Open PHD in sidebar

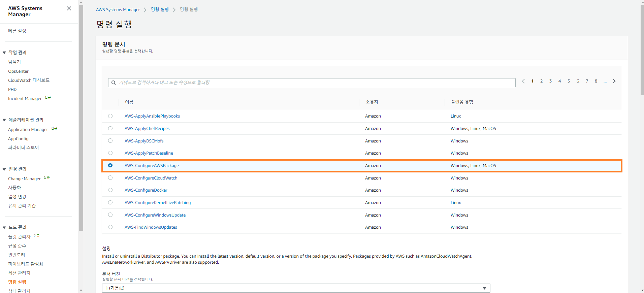[x=12, y=90]
